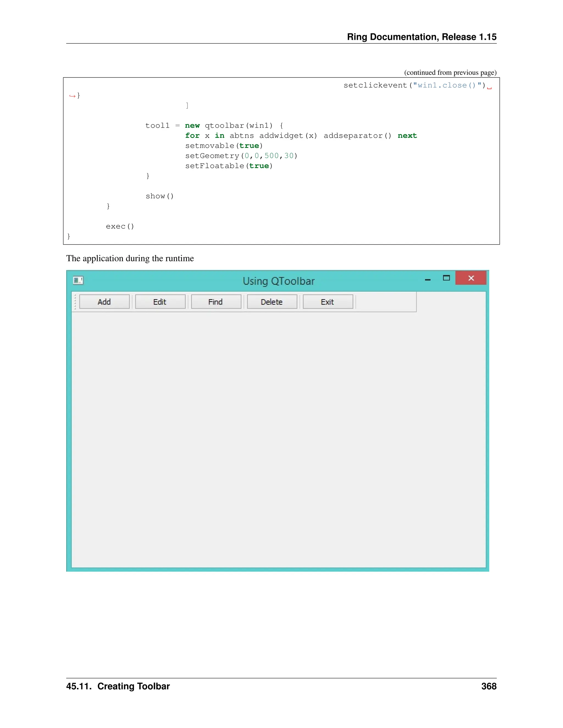The height and width of the screenshot is (728, 563).
Task: Click the 'Ring Documentation, Release 1.15' header
Action: point(422,37)
